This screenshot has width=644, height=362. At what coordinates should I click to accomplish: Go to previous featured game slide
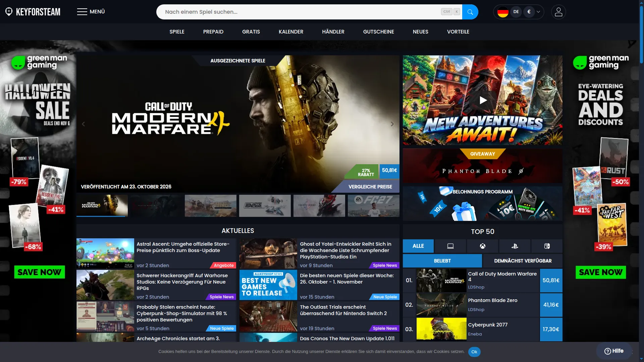[x=83, y=124]
